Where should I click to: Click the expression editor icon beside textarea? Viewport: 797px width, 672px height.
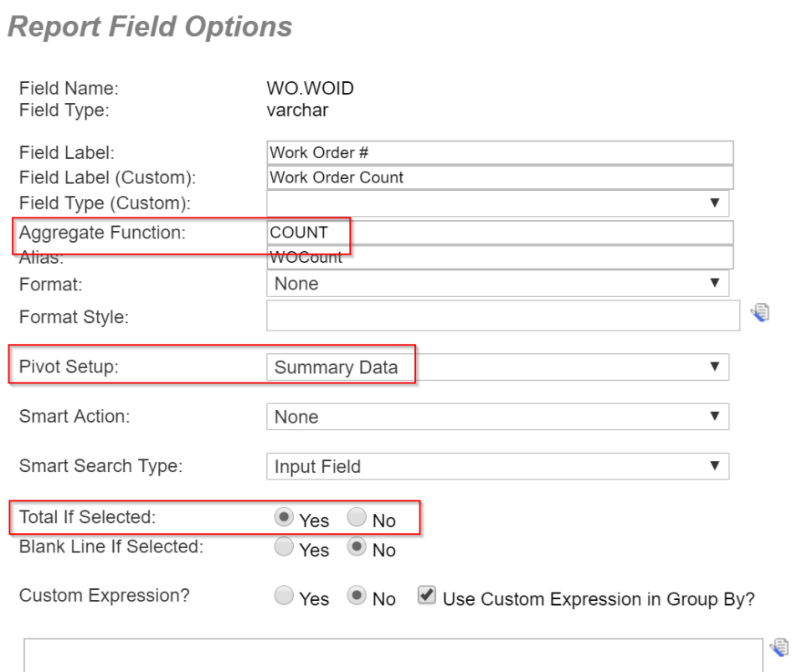click(779, 646)
